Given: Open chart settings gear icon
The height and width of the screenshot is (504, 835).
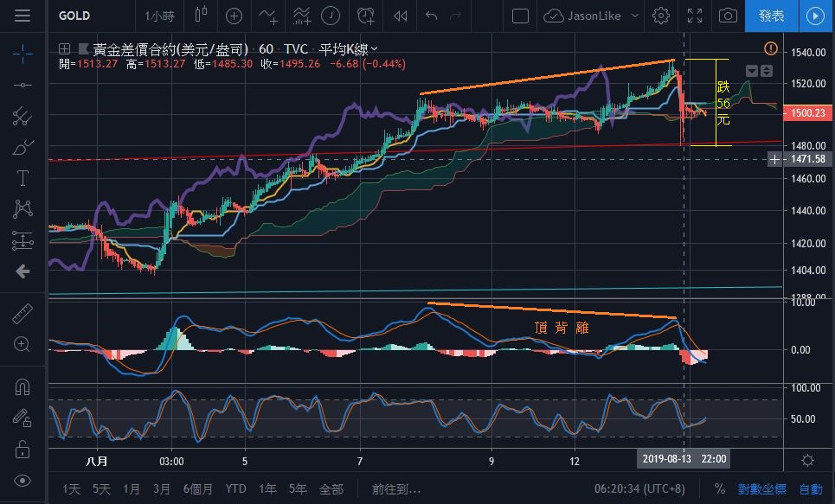Looking at the screenshot, I should coord(661,16).
